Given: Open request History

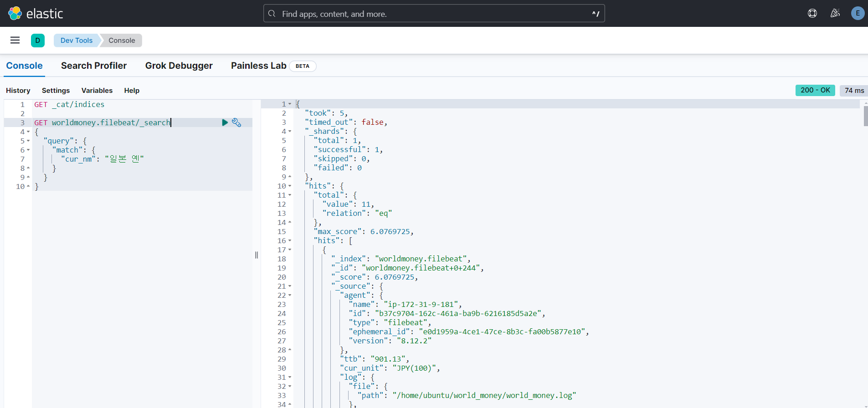Looking at the screenshot, I should click(18, 90).
